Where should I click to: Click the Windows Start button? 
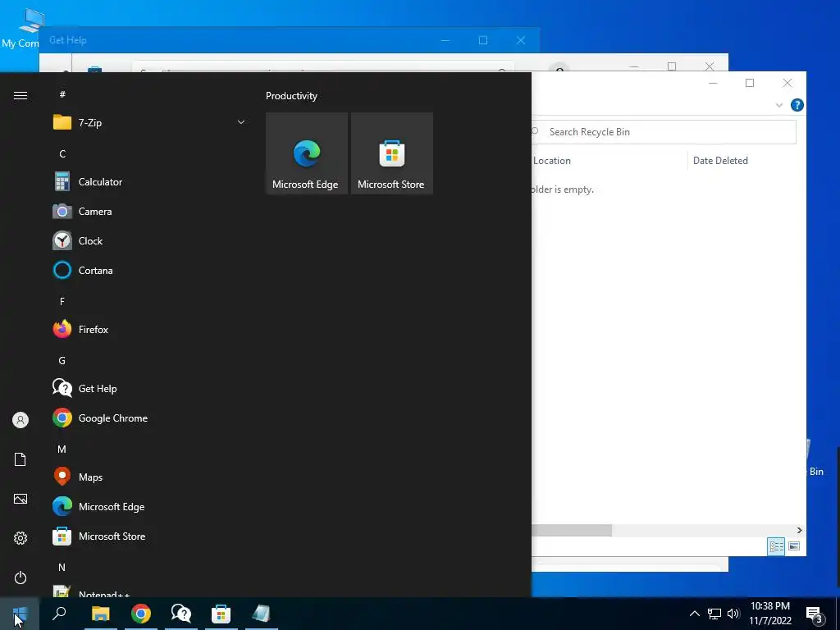(x=20, y=614)
